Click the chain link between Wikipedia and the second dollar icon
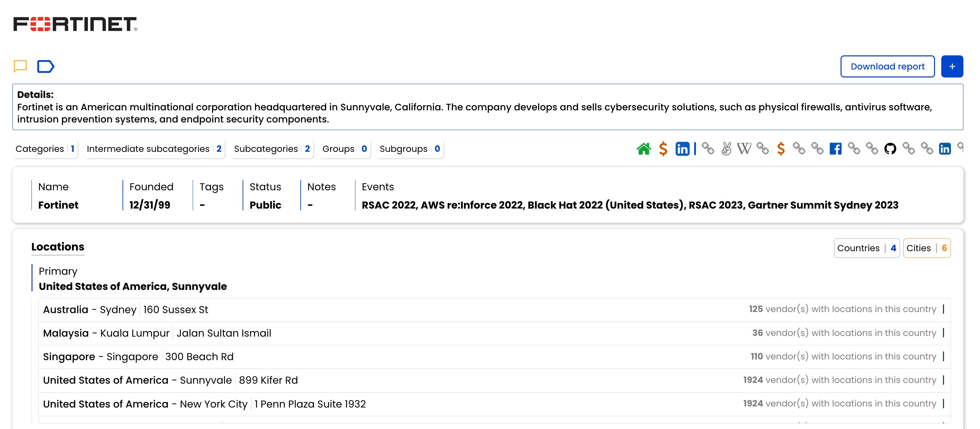This screenshot has height=429, width=980. coord(763,149)
